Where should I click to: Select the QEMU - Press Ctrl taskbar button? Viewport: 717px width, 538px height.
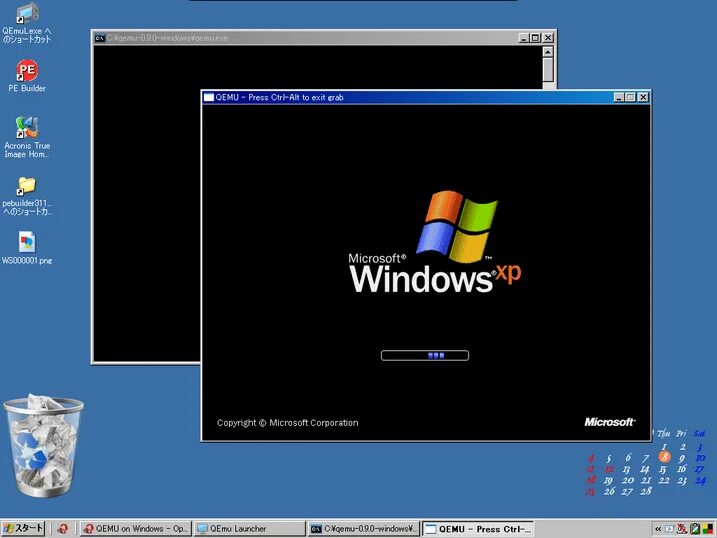tap(477, 529)
